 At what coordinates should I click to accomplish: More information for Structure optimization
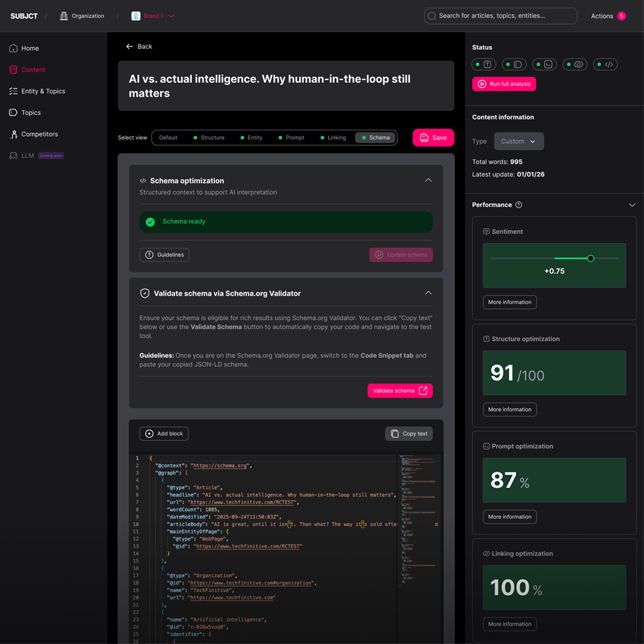coord(510,410)
